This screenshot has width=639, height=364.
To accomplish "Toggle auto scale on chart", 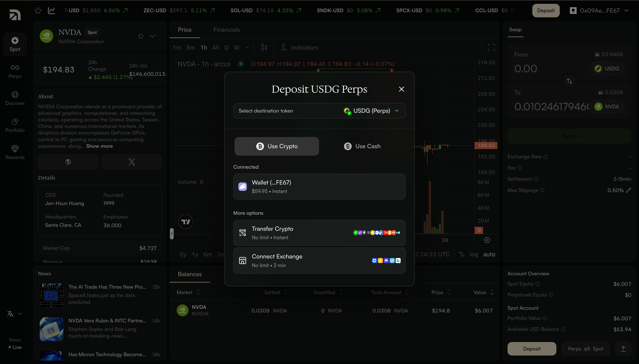I will [489, 254].
